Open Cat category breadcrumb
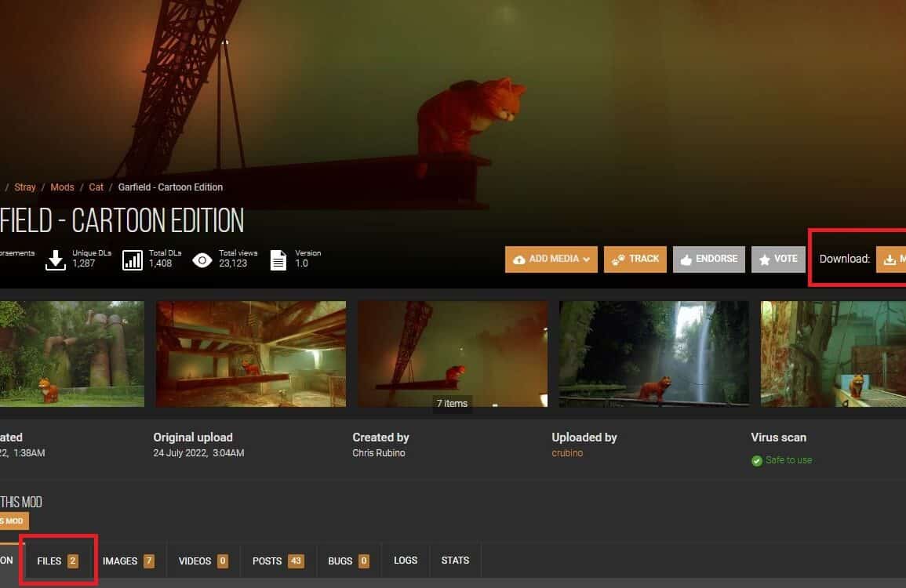The height and width of the screenshot is (588, 906). (x=96, y=187)
